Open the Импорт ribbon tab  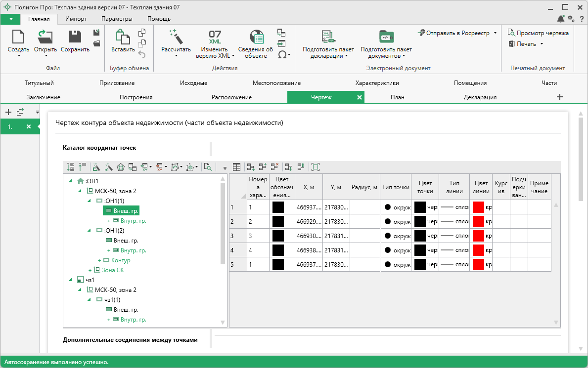click(76, 19)
